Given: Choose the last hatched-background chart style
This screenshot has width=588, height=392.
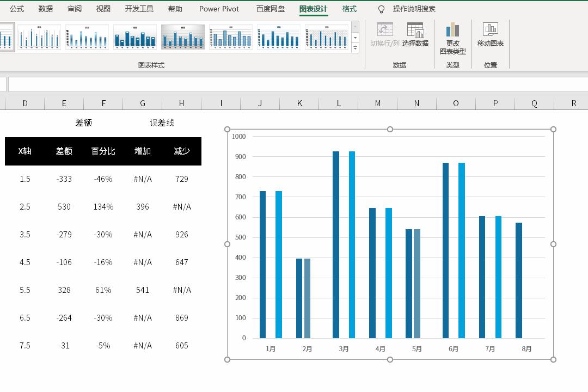Looking at the screenshot, I should pos(327,37).
